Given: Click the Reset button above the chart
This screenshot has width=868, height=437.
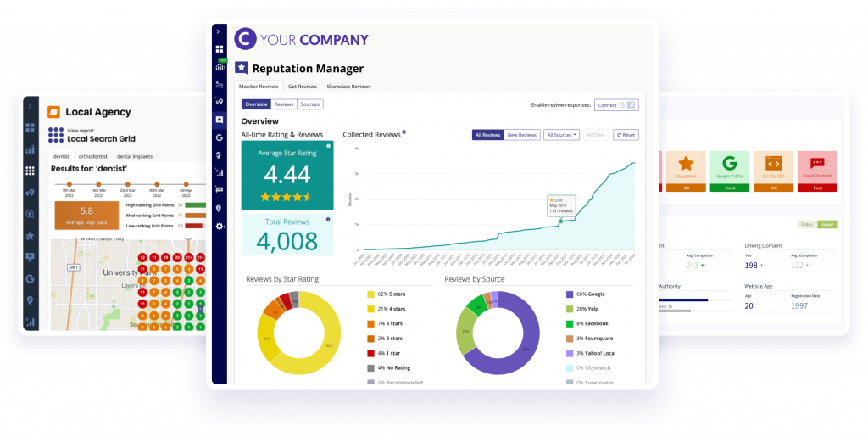Looking at the screenshot, I should click(x=626, y=135).
